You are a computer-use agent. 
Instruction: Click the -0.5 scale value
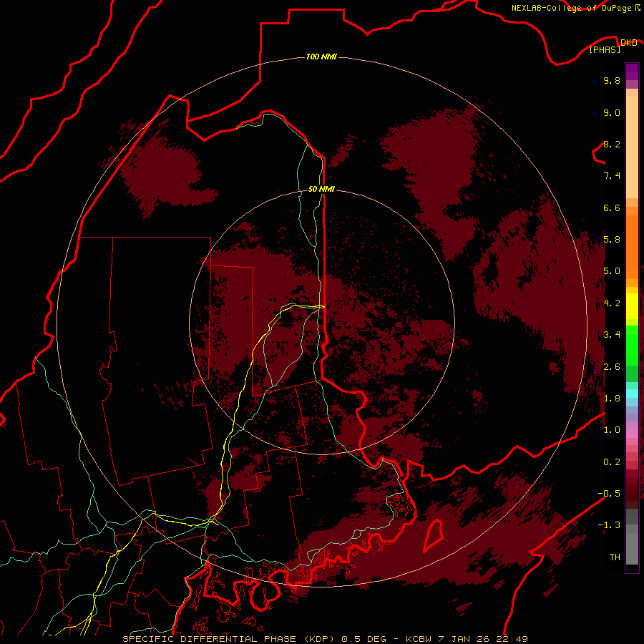(609, 494)
